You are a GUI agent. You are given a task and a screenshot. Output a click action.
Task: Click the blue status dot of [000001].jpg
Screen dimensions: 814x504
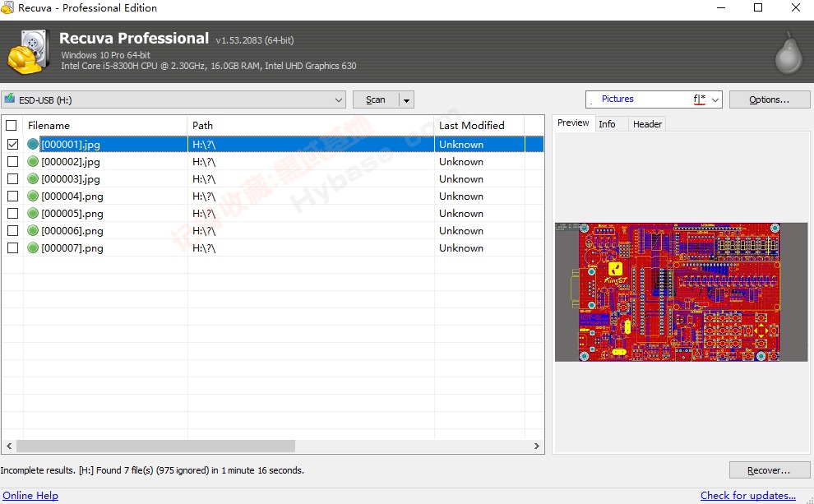pos(33,145)
